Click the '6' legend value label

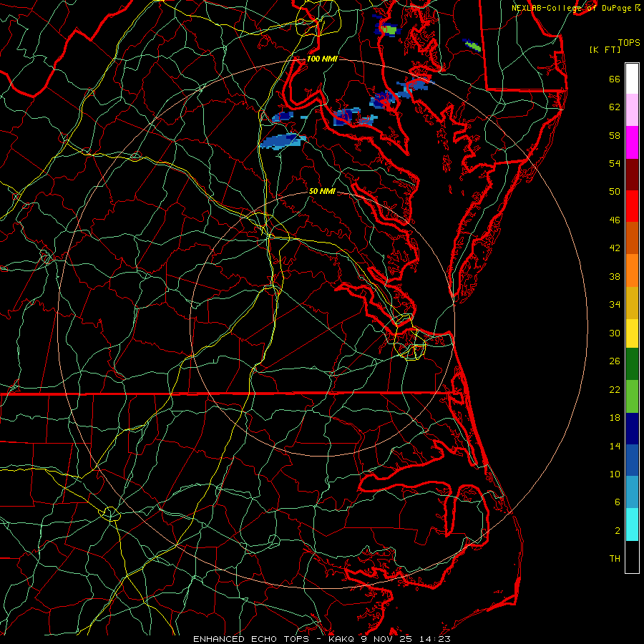[x=618, y=502]
